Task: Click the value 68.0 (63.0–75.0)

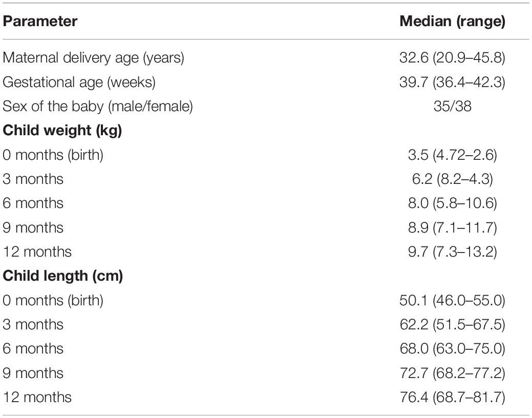Action: pos(452,348)
